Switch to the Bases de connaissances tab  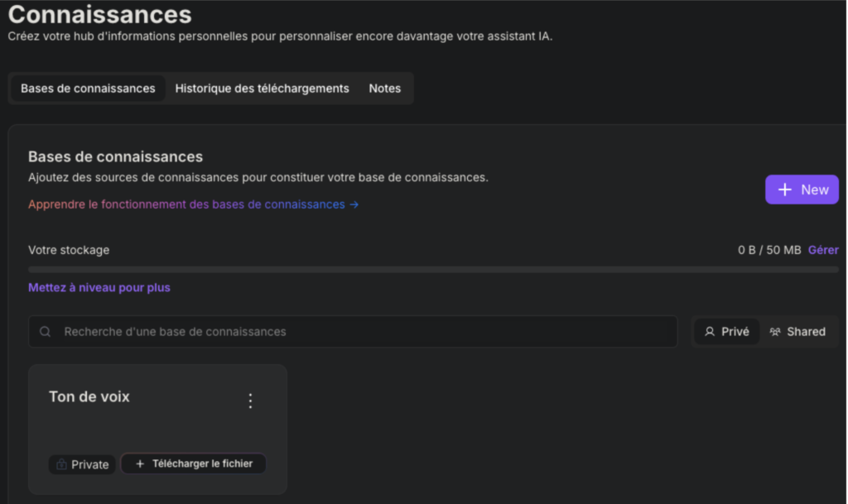coord(88,89)
